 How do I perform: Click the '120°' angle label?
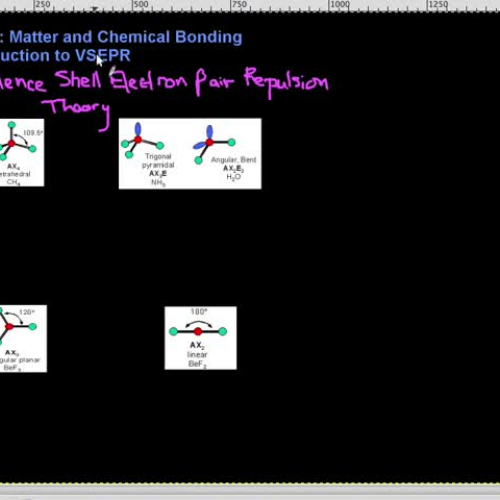point(27,312)
